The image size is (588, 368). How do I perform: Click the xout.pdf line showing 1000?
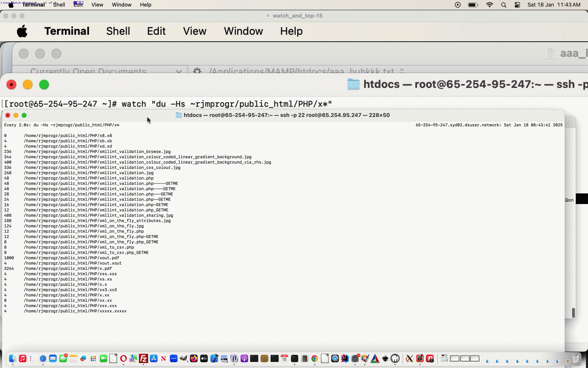[x=61, y=258]
